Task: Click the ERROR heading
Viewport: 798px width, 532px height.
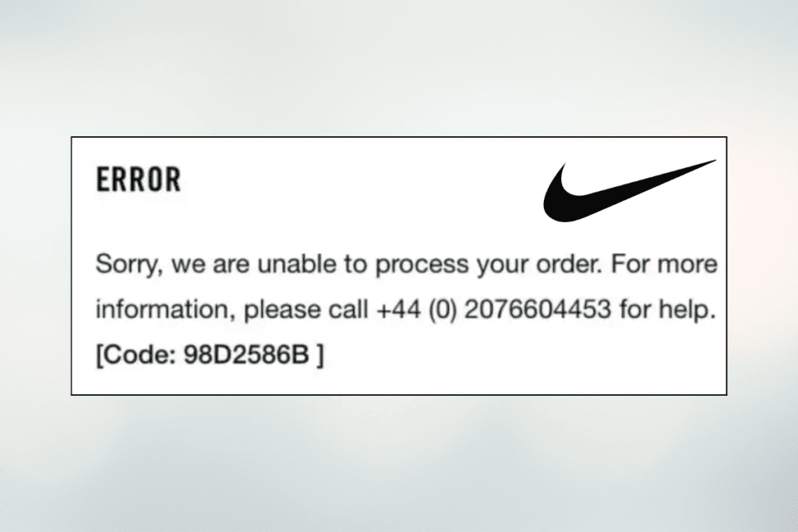Action: point(139,180)
